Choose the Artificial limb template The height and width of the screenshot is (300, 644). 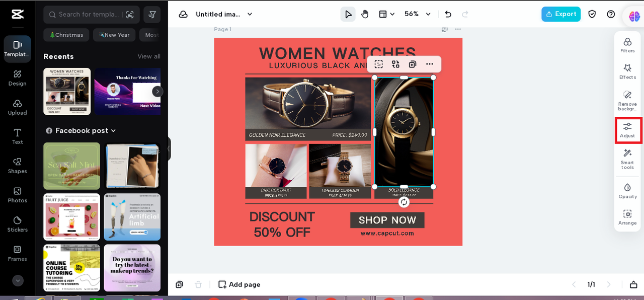tap(132, 217)
